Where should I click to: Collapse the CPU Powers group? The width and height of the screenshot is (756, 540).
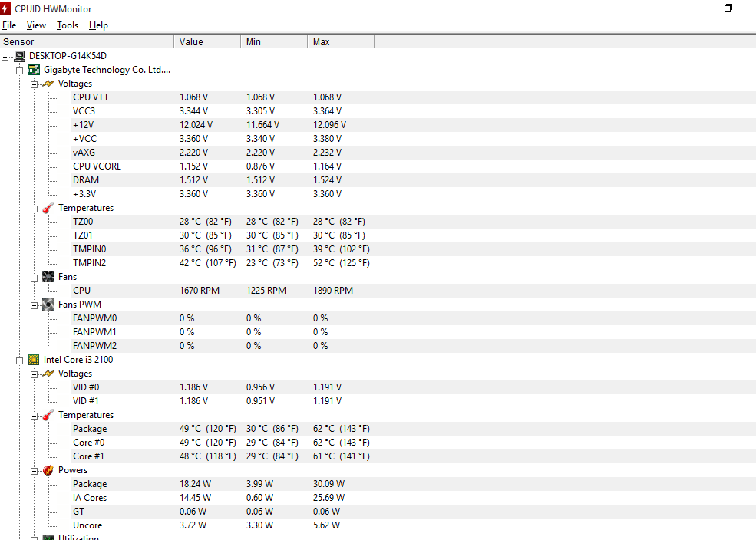pyautogui.click(x=35, y=471)
